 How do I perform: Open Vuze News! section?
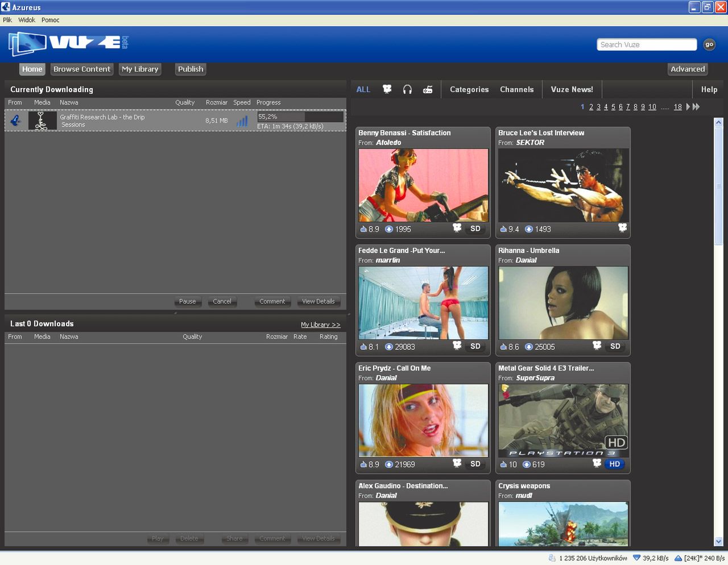(572, 89)
